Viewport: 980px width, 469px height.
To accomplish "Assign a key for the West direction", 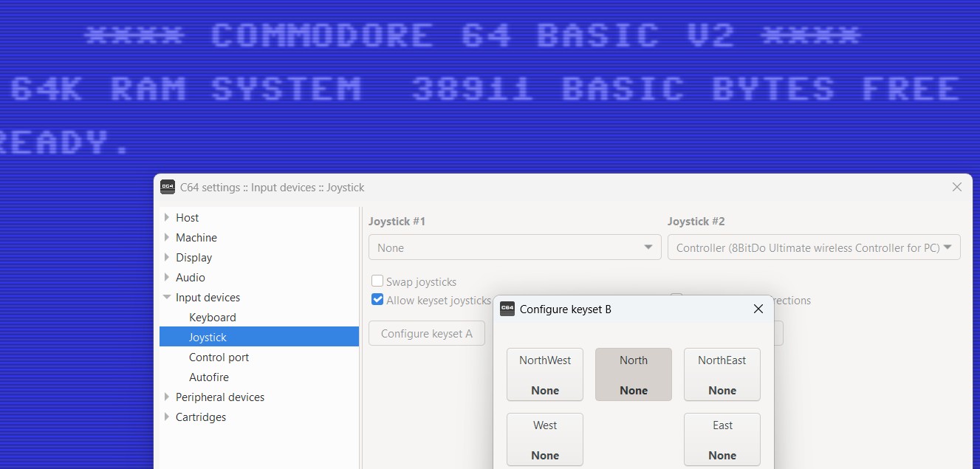I will 544,439.
